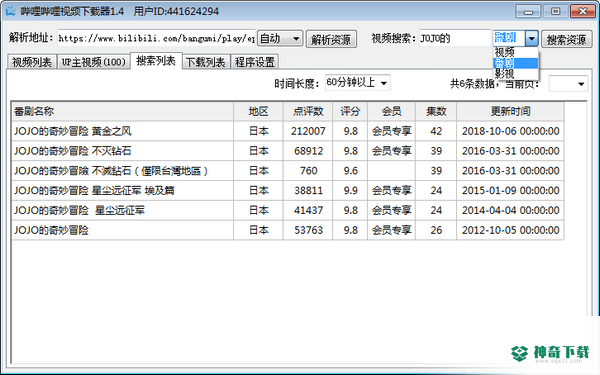
Task: Select 视频 in the dropdown list
Action: [515, 52]
